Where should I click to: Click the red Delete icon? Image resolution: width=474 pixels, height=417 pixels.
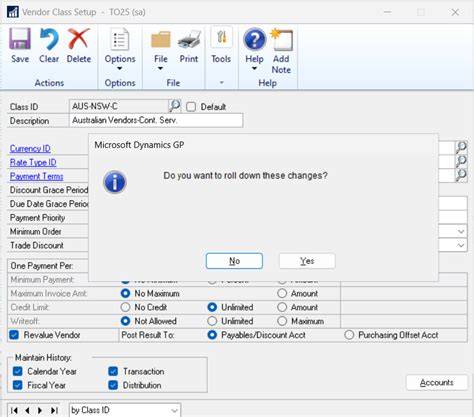click(x=79, y=39)
